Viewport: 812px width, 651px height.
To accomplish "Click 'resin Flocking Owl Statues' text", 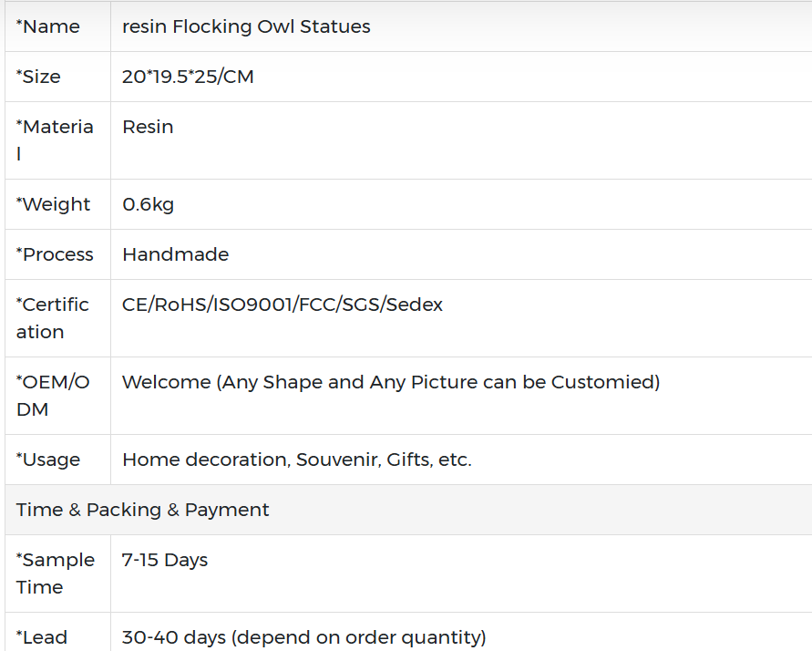I will 246,26.
